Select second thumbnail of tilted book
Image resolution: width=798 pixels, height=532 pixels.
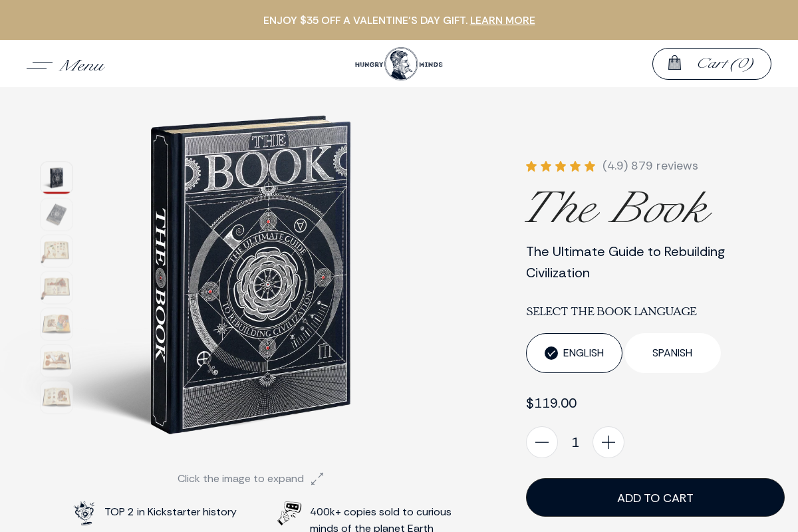tap(57, 214)
